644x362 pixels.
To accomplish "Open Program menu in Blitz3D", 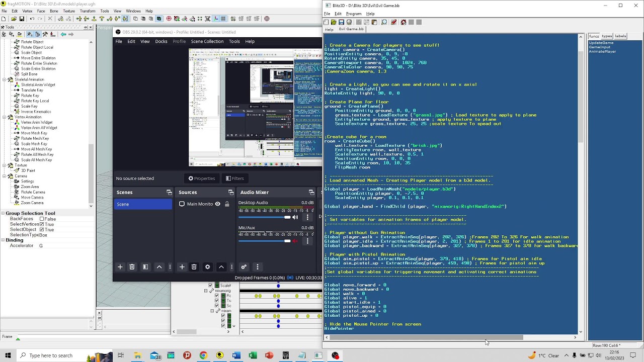I will tap(354, 14).
